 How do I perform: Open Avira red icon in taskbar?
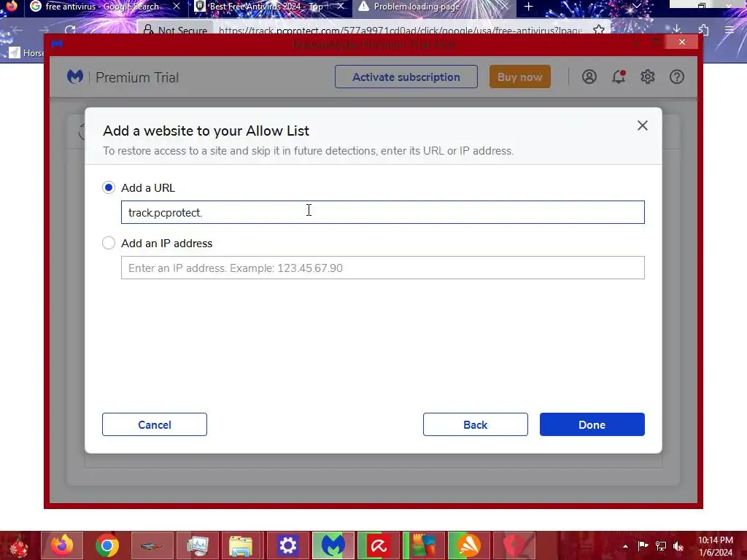[x=379, y=545]
